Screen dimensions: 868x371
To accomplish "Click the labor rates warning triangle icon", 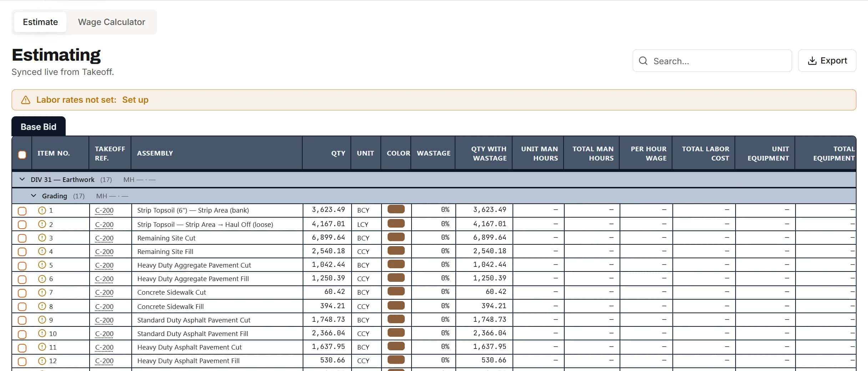I will pyautogui.click(x=26, y=100).
